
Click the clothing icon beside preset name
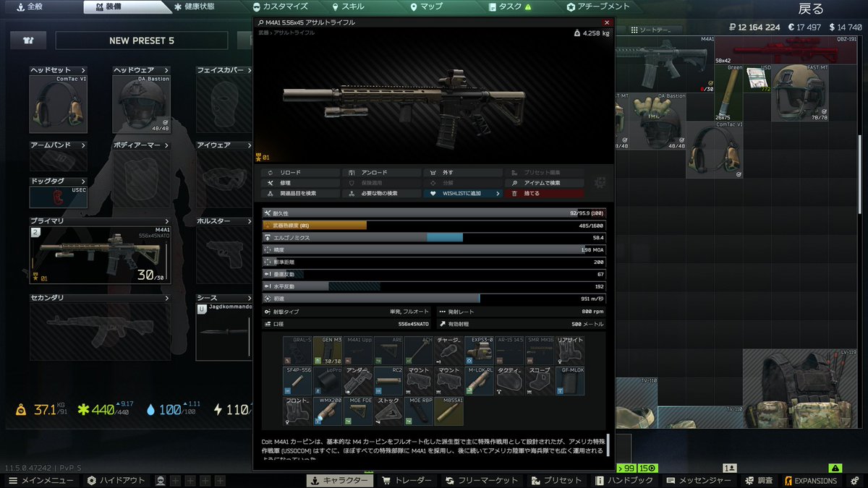coord(29,40)
